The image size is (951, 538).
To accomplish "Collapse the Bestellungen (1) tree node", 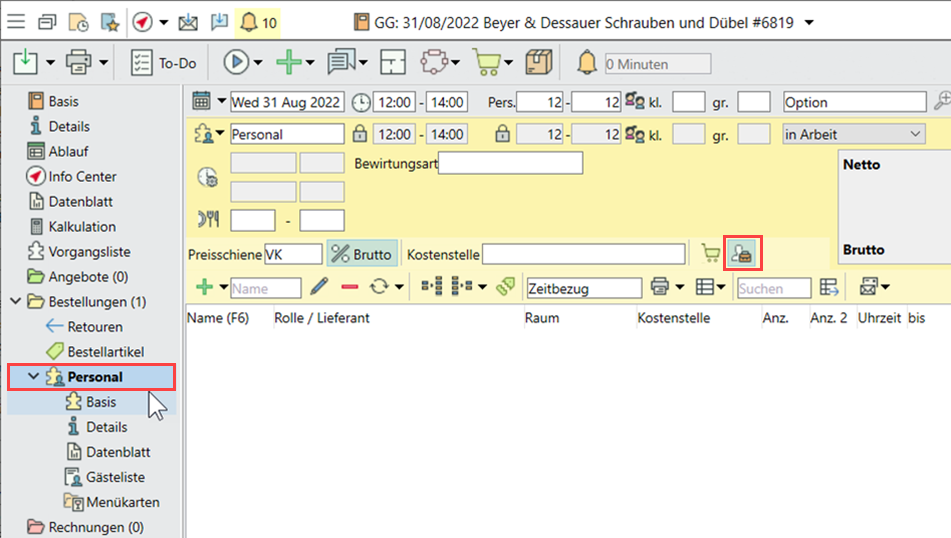I will point(16,302).
